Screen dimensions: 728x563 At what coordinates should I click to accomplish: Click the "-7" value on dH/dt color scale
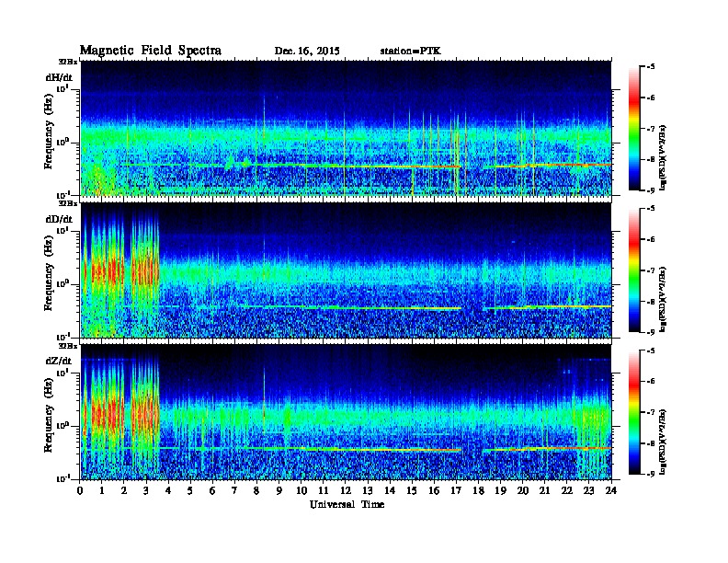[651, 129]
